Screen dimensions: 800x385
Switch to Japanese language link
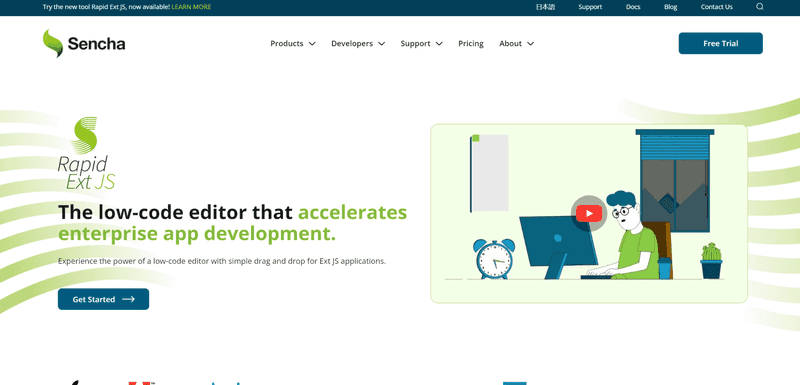(545, 7)
